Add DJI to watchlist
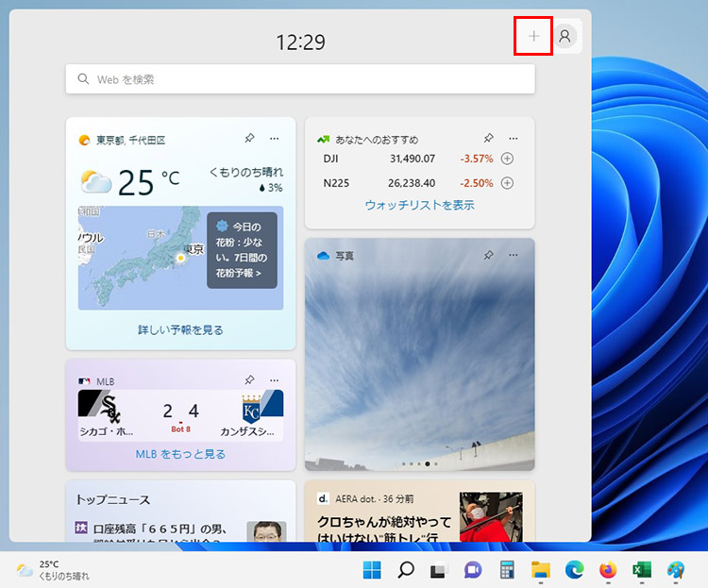Viewport: 708px width, 588px height. pos(507,159)
